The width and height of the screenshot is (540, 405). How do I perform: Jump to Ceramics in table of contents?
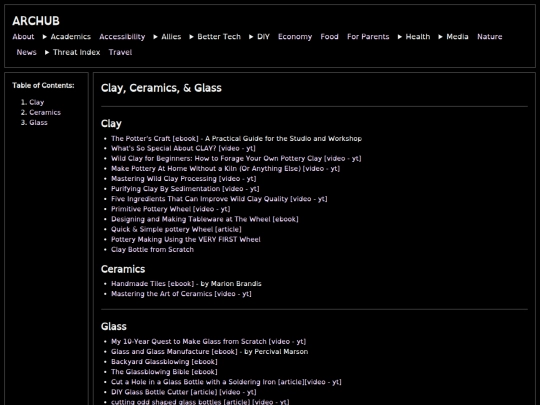pyautogui.click(x=45, y=112)
